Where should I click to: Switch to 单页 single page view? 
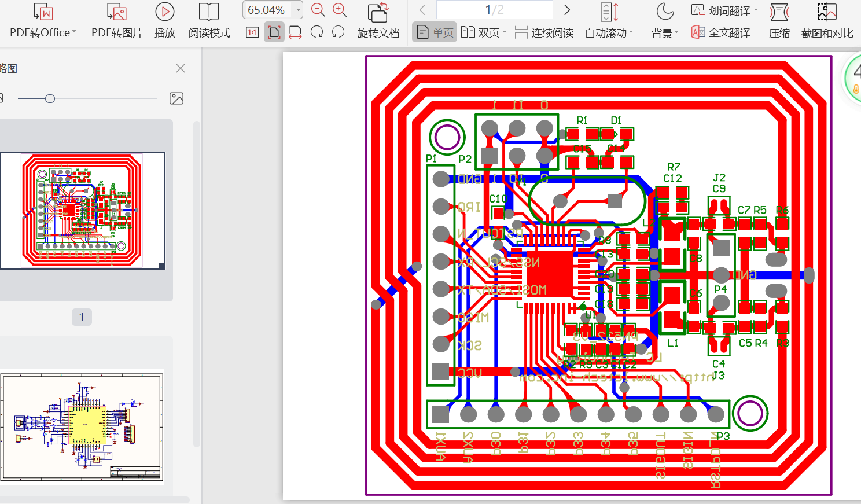(x=435, y=32)
